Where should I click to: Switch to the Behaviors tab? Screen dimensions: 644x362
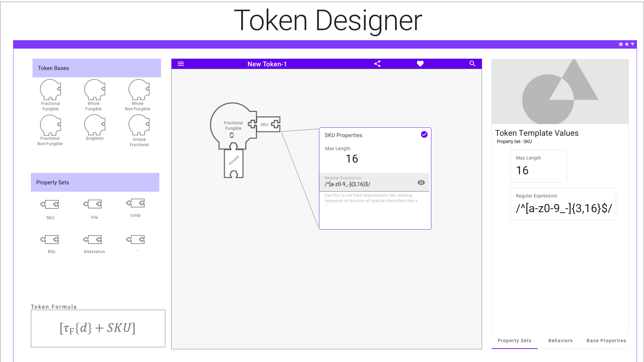click(560, 341)
